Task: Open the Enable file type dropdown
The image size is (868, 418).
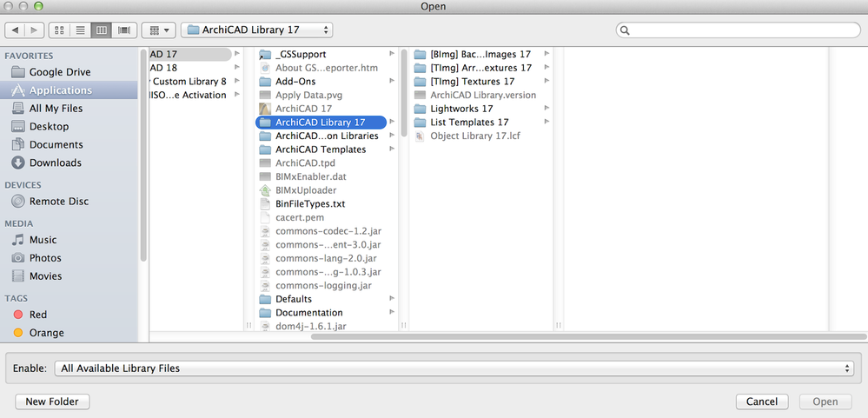Action: tap(454, 368)
